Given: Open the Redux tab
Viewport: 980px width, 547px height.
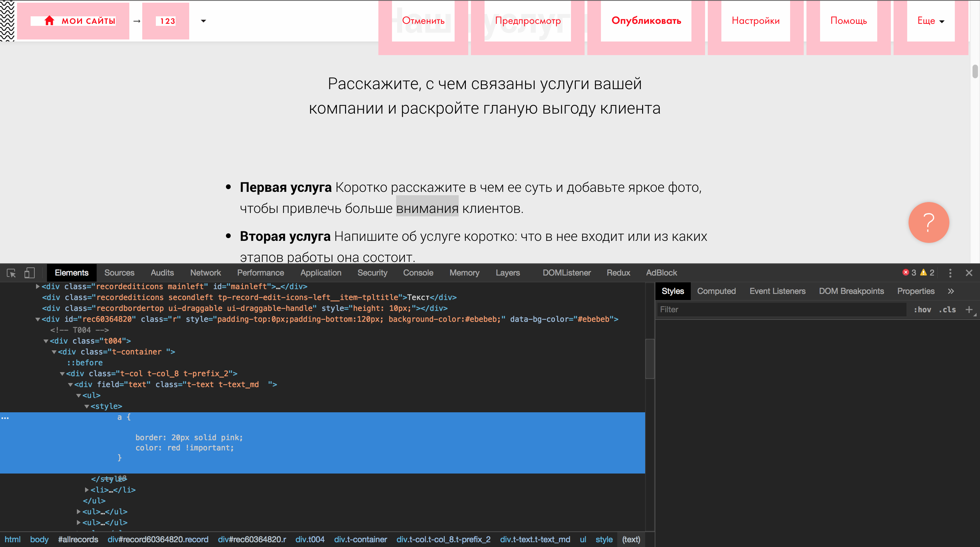Looking at the screenshot, I should click(618, 273).
